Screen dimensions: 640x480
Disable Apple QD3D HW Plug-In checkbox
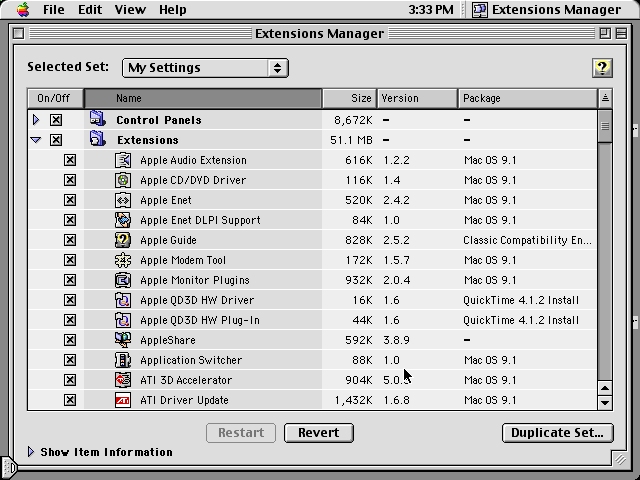[70, 320]
